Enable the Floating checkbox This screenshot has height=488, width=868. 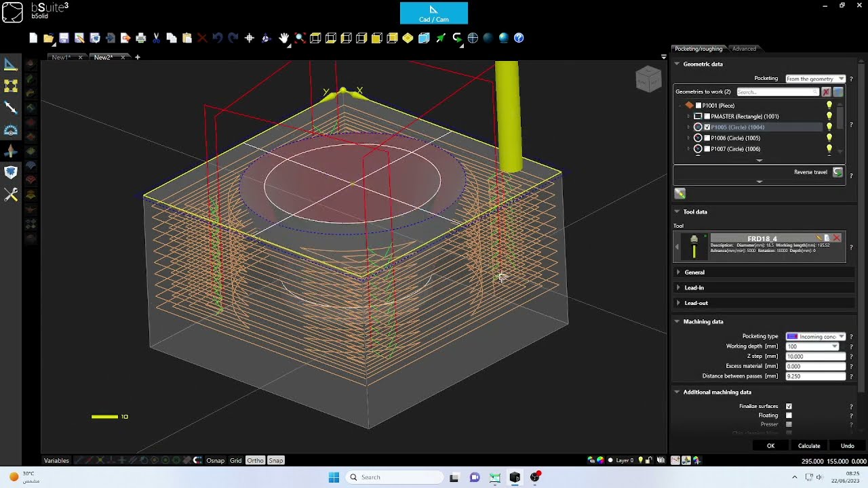[789, 415]
